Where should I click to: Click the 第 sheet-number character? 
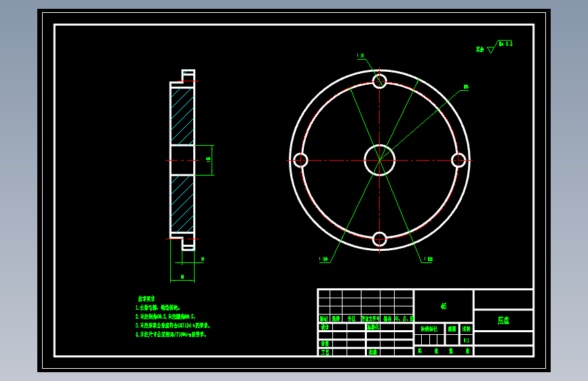point(451,351)
